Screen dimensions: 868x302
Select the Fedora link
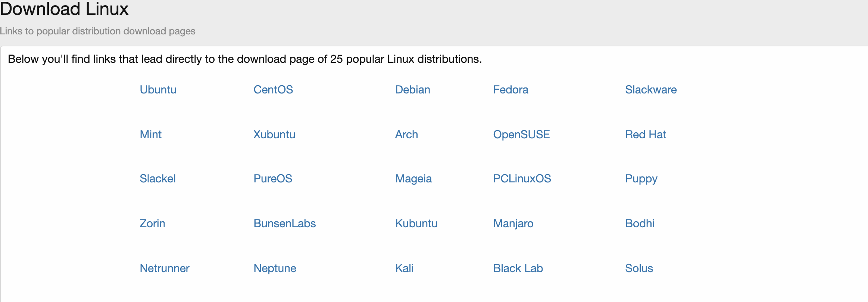[x=511, y=90]
